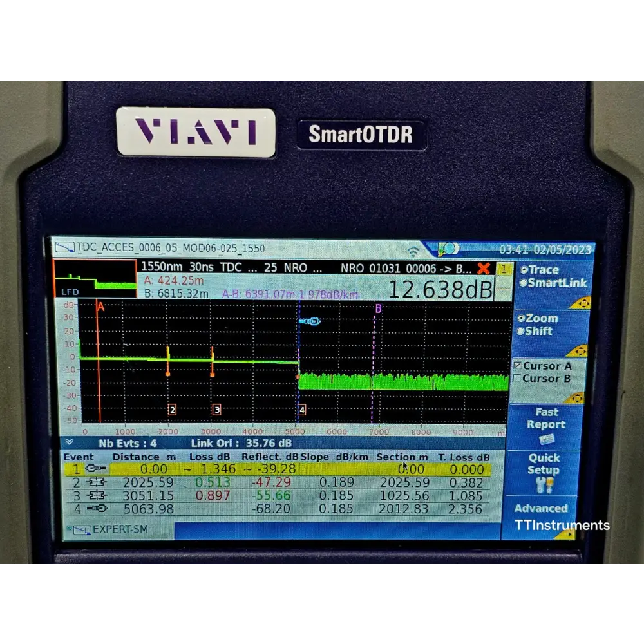This screenshot has width=644, height=644.
Task: Click the 03:41 02/05/2023 clock
Action: pyautogui.click(x=545, y=250)
